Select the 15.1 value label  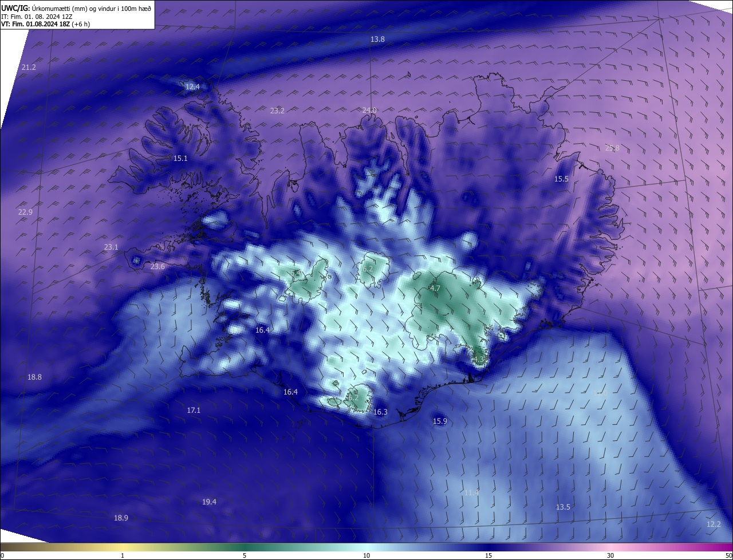(180, 158)
